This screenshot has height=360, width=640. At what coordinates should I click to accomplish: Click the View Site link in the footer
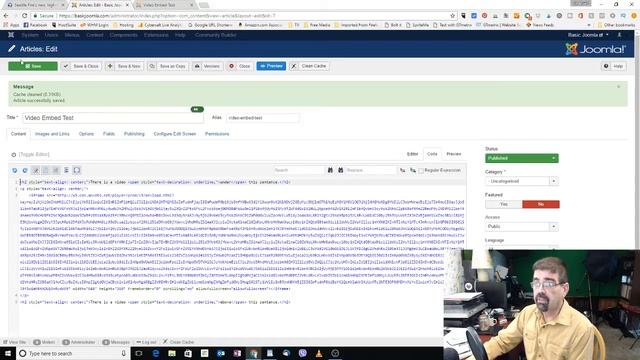(x=15, y=342)
